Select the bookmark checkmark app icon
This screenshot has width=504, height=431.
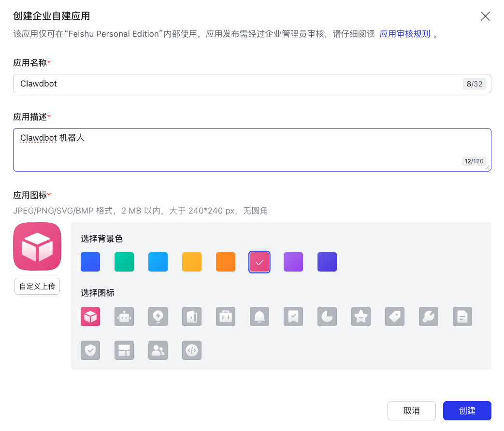coord(293,316)
